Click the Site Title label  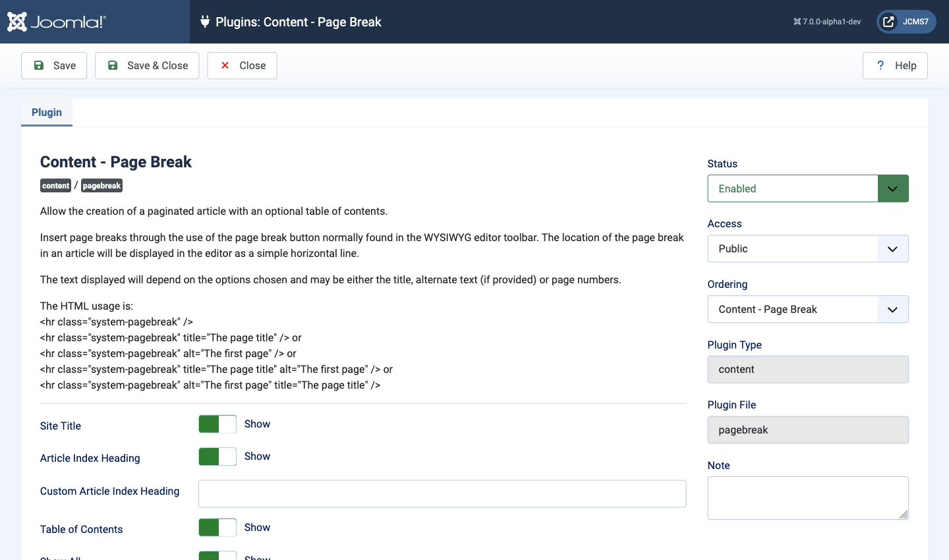[61, 426]
